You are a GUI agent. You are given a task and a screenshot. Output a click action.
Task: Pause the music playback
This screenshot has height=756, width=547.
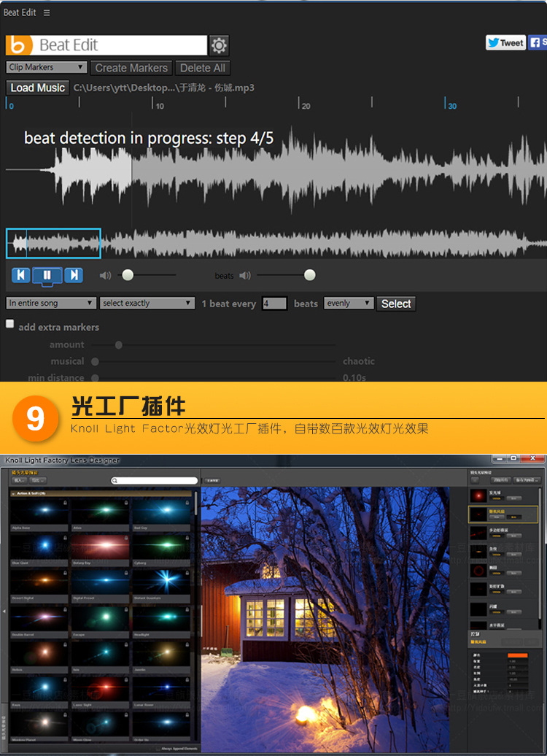pos(47,275)
